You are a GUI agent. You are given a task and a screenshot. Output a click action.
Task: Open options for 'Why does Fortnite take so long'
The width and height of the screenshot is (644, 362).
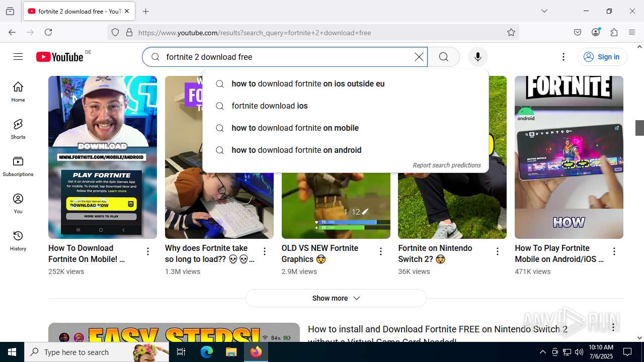coord(265,251)
